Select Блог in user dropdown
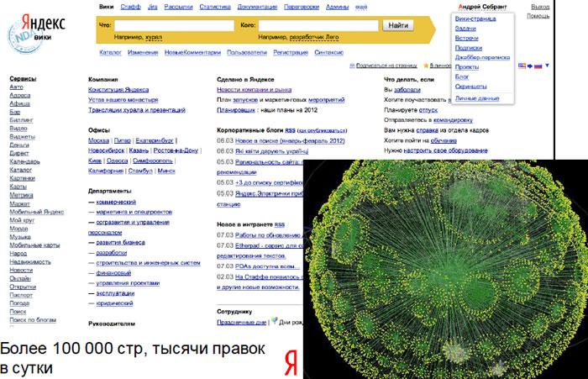 coord(462,77)
